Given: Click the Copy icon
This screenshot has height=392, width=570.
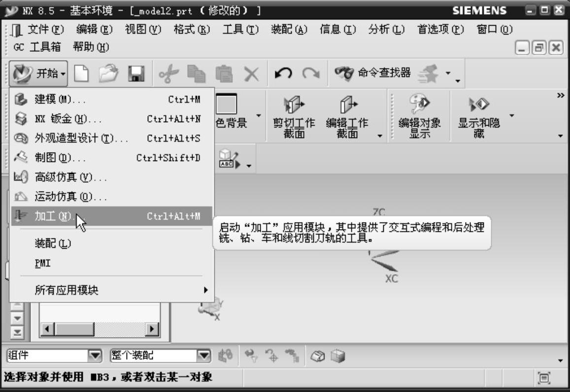Looking at the screenshot, I should click(196, 74).
